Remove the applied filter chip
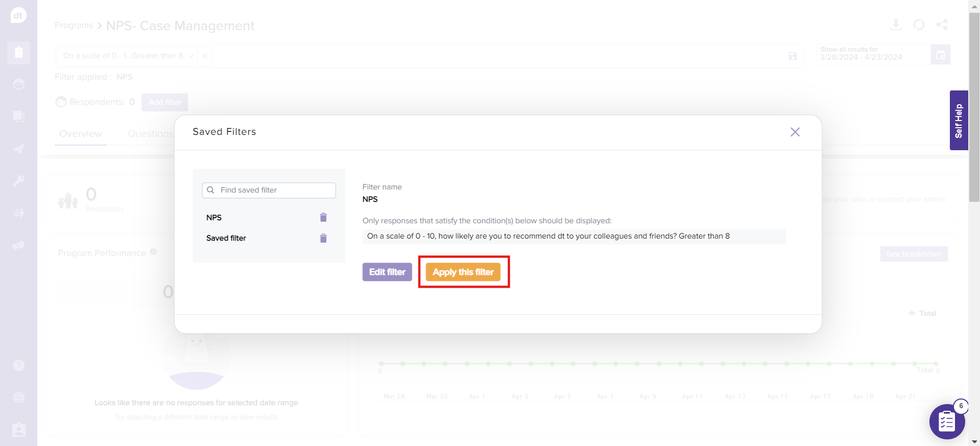 pos(205,56)
